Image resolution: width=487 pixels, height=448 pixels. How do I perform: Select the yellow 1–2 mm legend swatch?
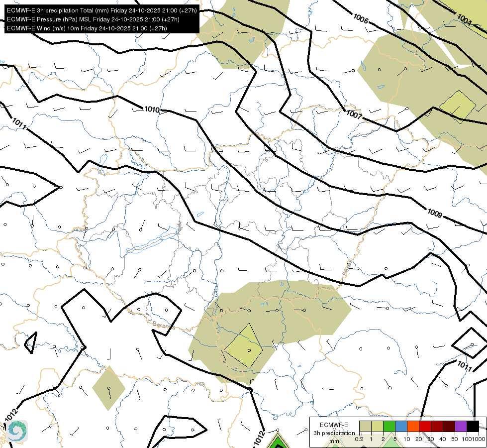[378, 427]
